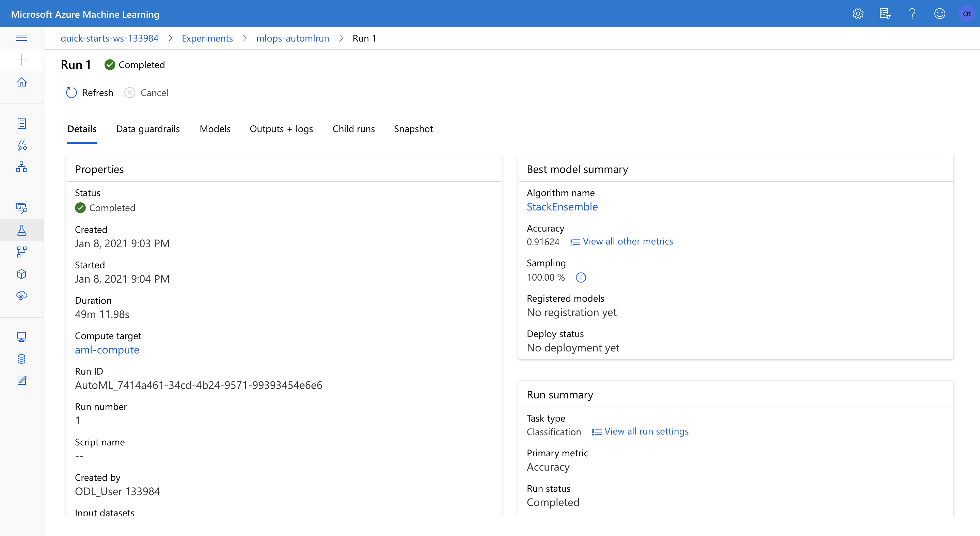The height and width of the screenshot is (536, 980).
Task: Switch to Child runs tab
Action: (353, 129)
